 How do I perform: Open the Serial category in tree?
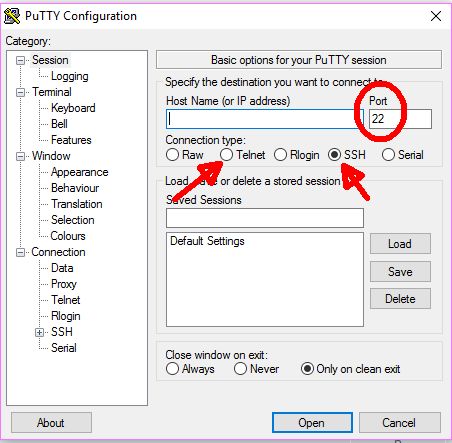tap(64, 348)
